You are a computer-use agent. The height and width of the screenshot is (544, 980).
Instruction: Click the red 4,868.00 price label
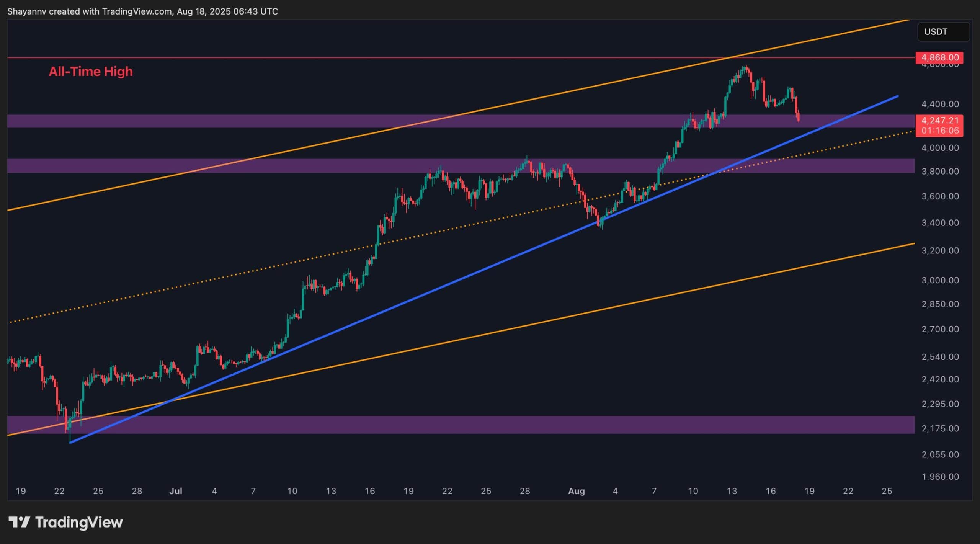tap(939, 57)
